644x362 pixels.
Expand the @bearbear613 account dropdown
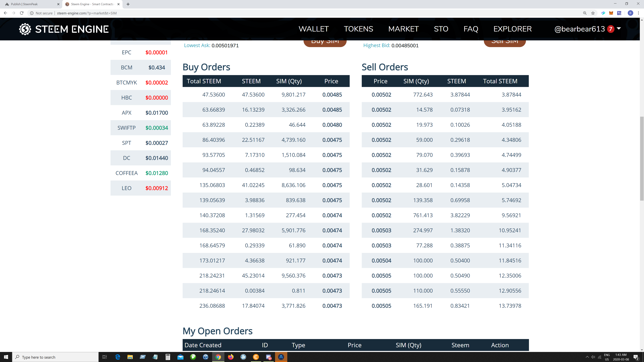pyautogui.click(x=619, y=28)
